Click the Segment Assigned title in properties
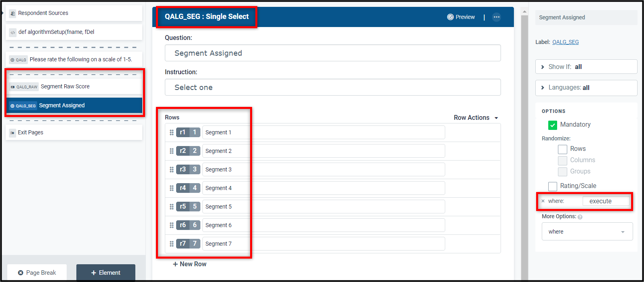 pyautogui.click(x=562, y=17)
